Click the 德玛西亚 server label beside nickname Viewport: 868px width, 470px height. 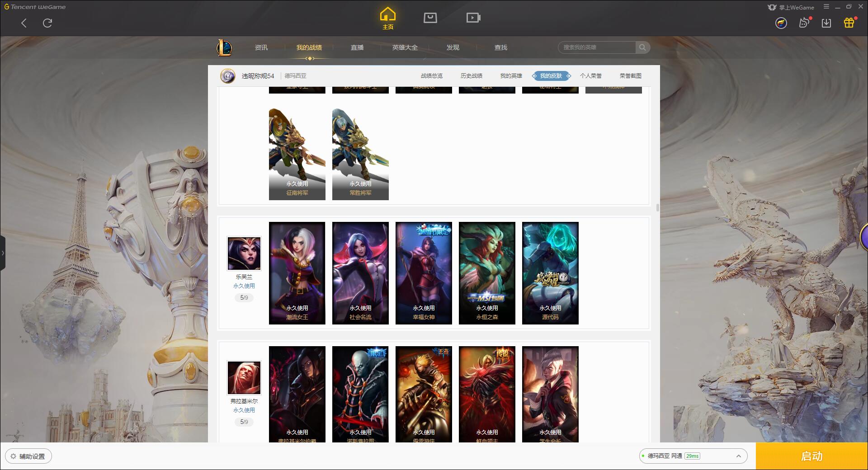click(x=295, y=76)
